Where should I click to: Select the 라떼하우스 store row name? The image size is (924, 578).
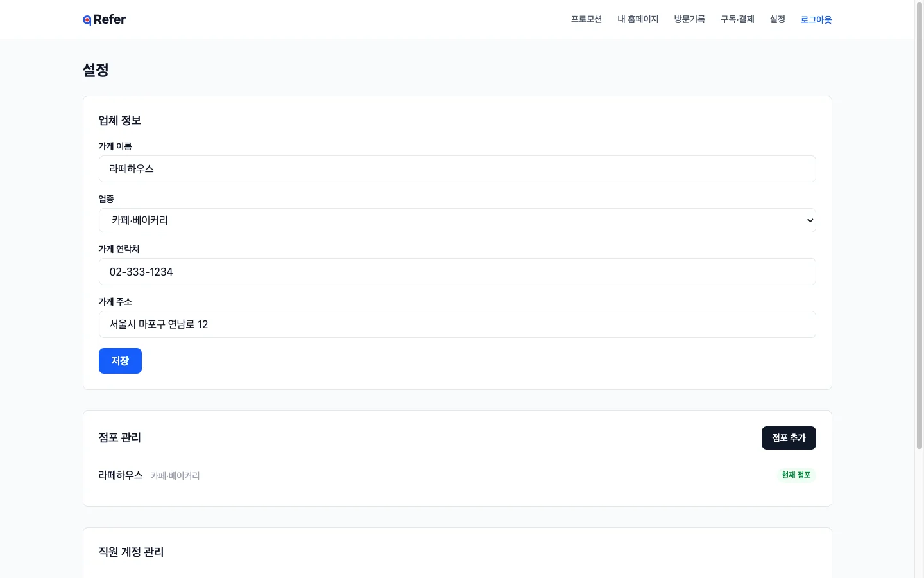[x=121, y=475]
